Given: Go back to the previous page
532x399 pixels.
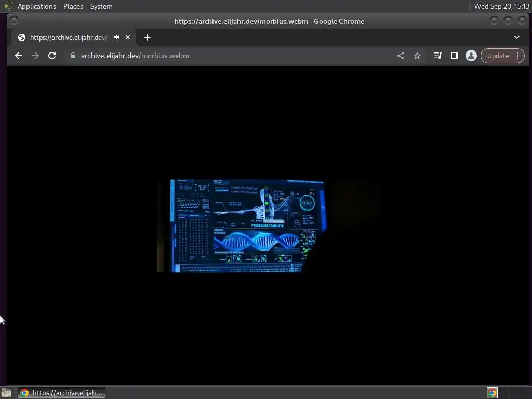Looking at the screenshot, I should [x=19, y=56].
